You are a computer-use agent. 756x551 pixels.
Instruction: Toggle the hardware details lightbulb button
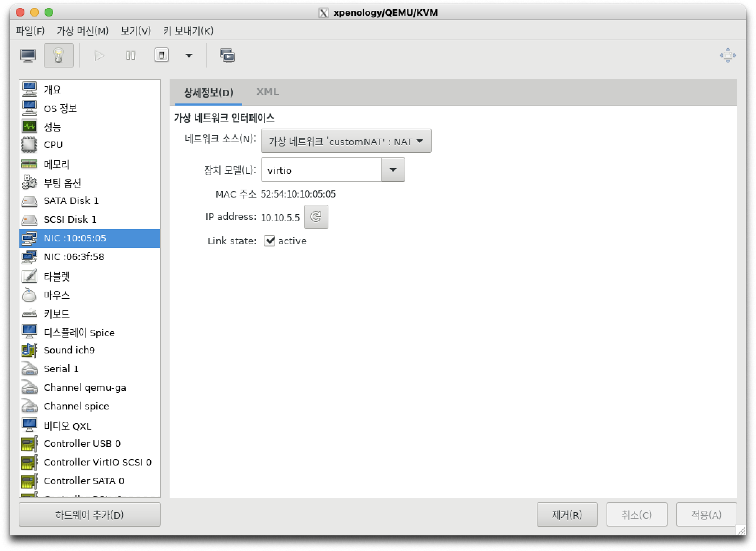[59, 56]
